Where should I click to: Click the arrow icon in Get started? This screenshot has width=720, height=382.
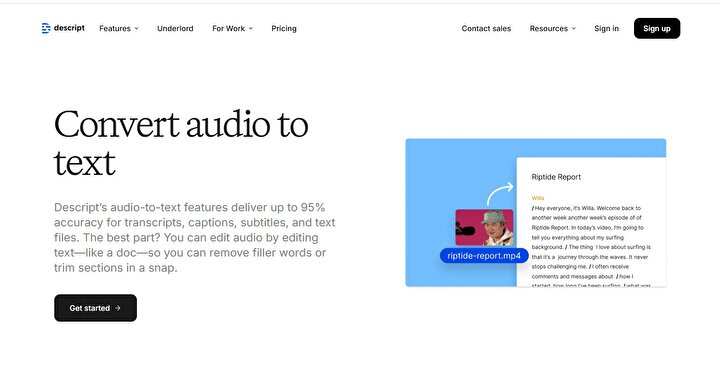point(118,308)
